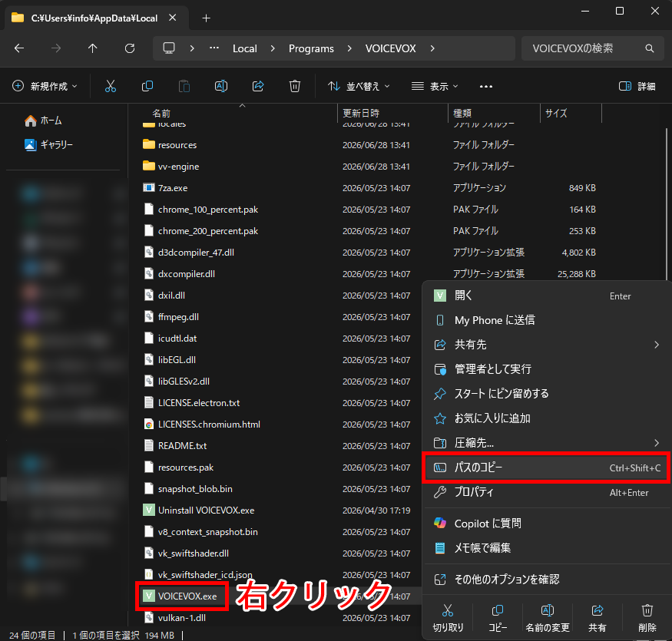Click the search magnifier icon
The image size is (672, 641).
[650, 48]
